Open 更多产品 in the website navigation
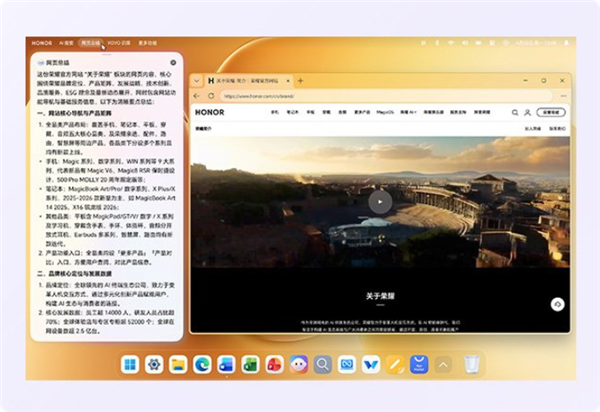The width and height of the screenshot is (600, 412). pos(362,112)
